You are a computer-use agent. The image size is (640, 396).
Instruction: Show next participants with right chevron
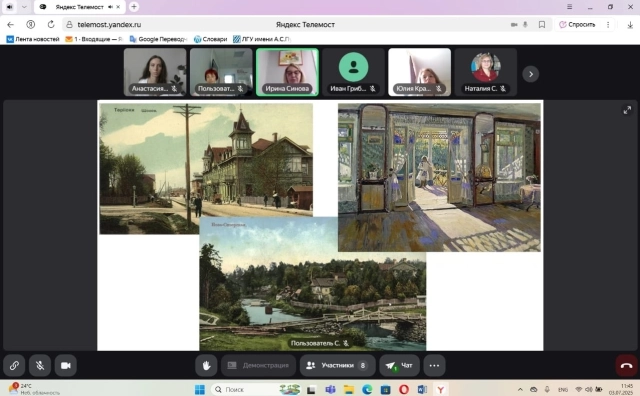click(x=531, y=74)
